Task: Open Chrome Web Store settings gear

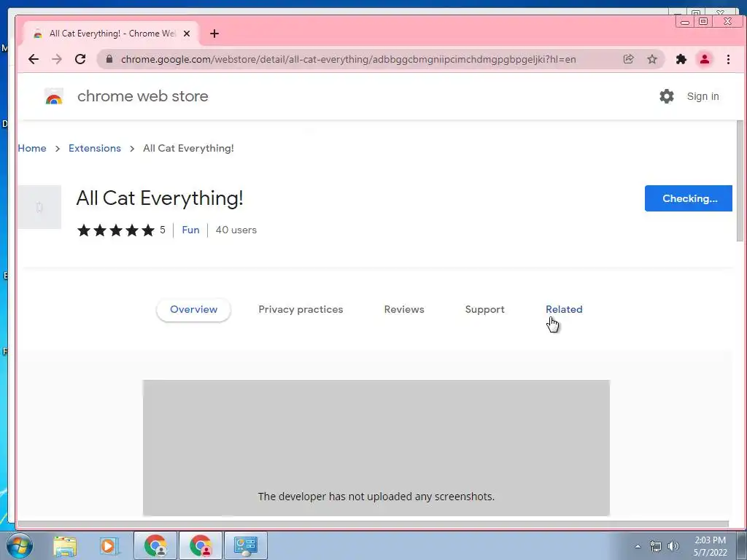Action: tap(667, 96)
